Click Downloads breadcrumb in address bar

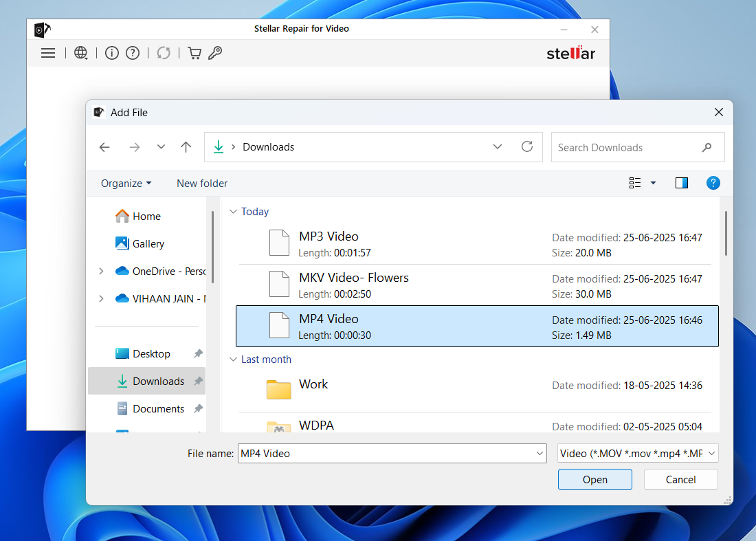click(x=268, y=147)
